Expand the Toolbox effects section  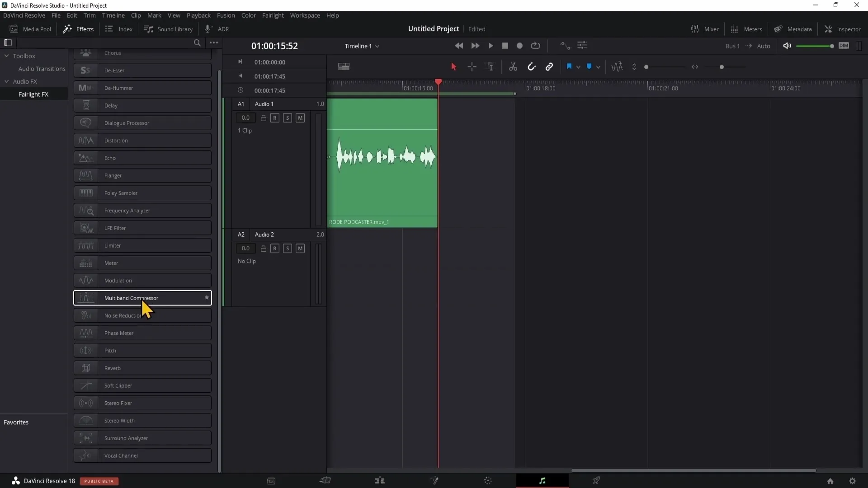[6, 56]
